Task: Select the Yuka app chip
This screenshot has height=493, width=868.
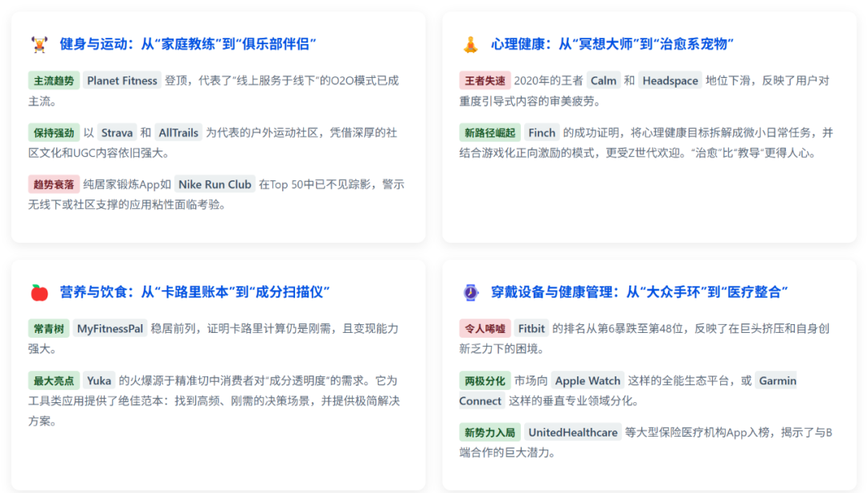Action: point(99,380)
